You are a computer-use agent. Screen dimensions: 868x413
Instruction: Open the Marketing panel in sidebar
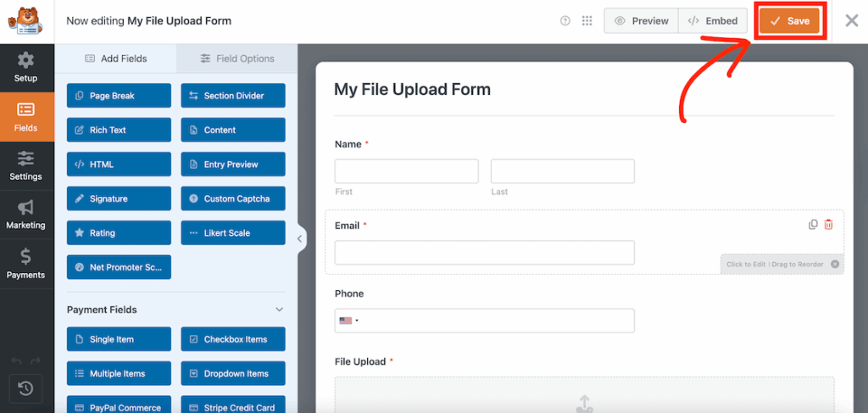[26, 215]
